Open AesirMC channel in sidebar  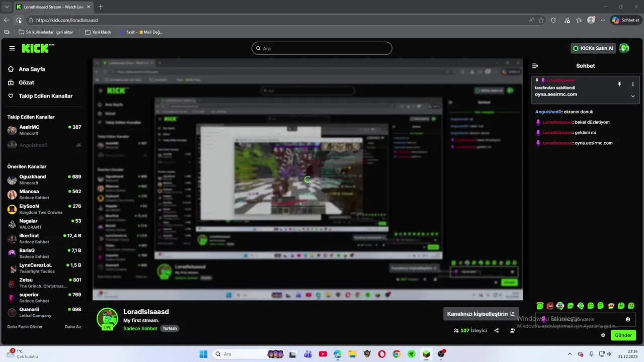point(44,130)
